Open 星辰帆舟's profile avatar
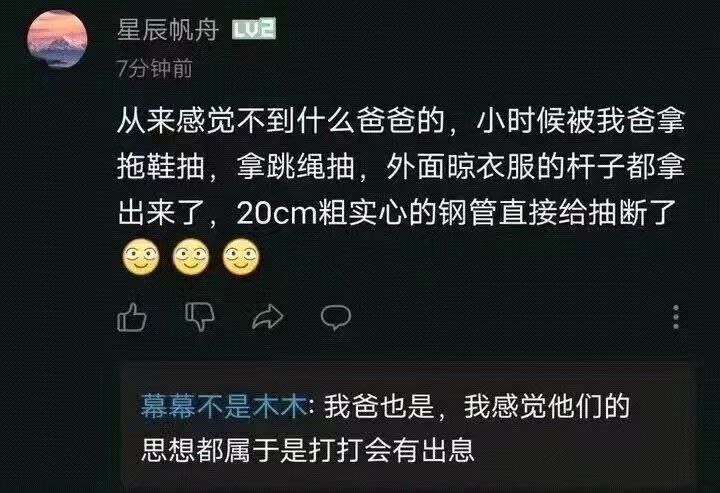The width and height of the screenshot is (720, 493). (57, 39)
